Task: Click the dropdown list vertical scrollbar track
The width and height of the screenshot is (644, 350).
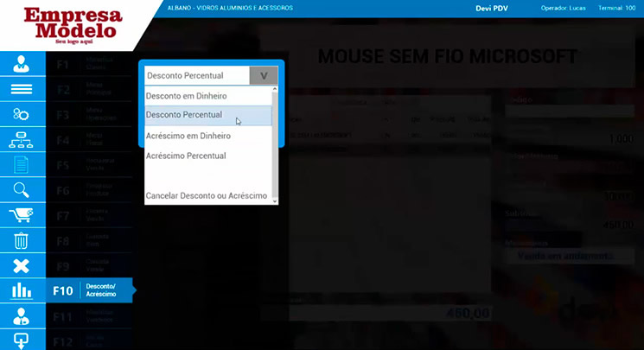Action: point(275,145)
